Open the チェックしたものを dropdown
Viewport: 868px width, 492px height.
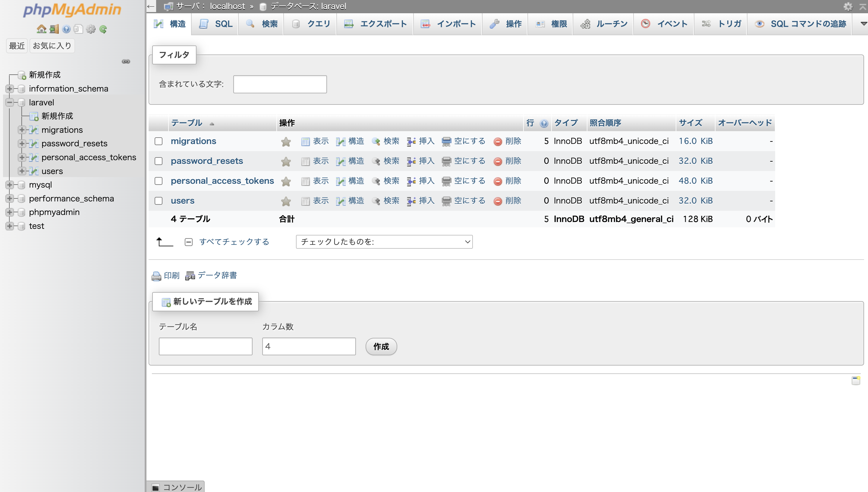[x=384, y=241]
